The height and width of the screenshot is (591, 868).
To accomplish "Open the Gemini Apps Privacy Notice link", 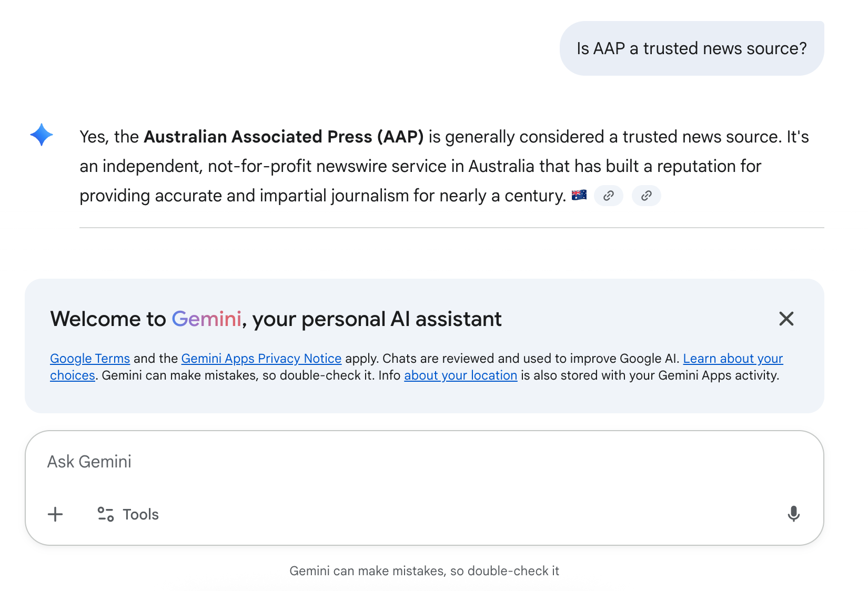I will tap(261, 359).
